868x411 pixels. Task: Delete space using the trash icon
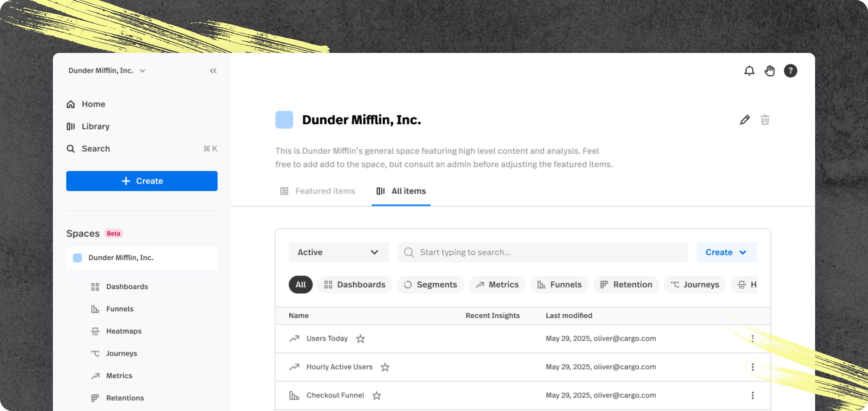click(765, 120)
